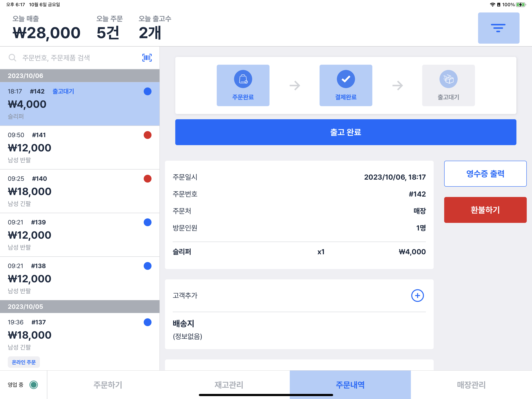The height and width of the screenshot is (399, 532).
Task: Click the search magnifier icon
Action: [12, 58]
